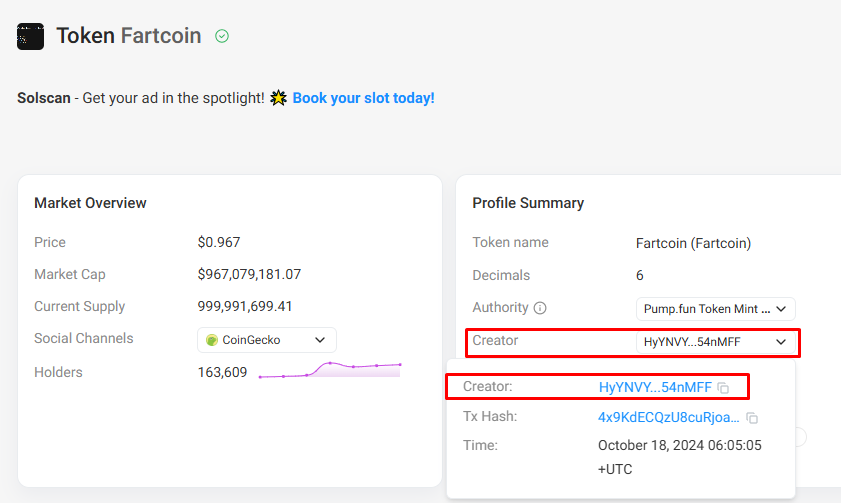Click the Token Fartcoin page title
This screenshot has height=503, width=841.
click(129, 36)
